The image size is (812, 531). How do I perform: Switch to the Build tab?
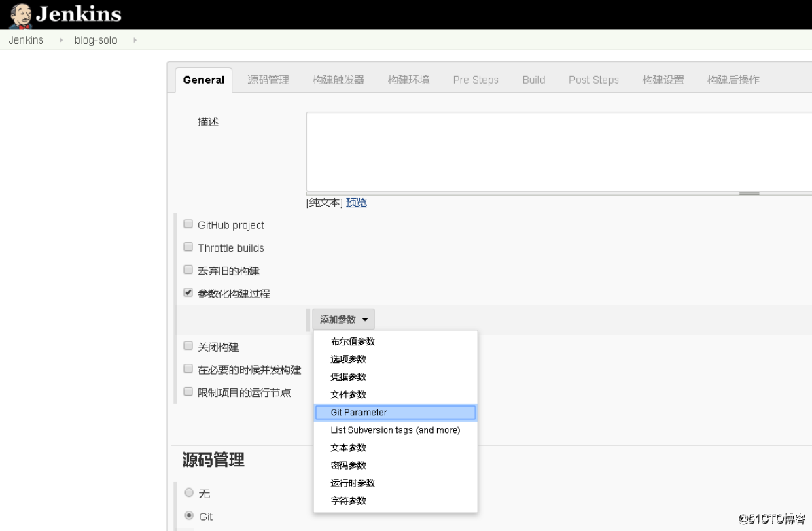coord(533,80)
